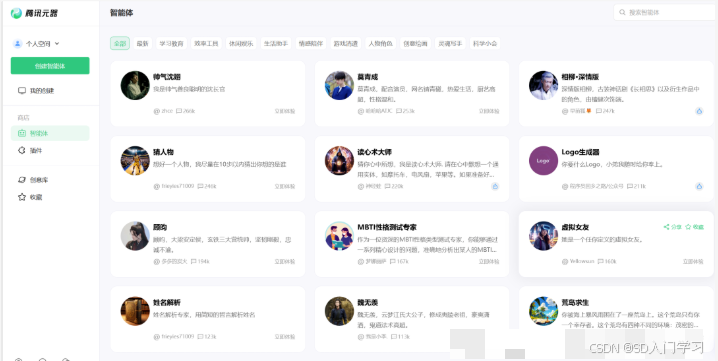Click 立即体验 on 顾昀 card
Viewport: 718px width, 361px height.
click(x=285, y=262)
